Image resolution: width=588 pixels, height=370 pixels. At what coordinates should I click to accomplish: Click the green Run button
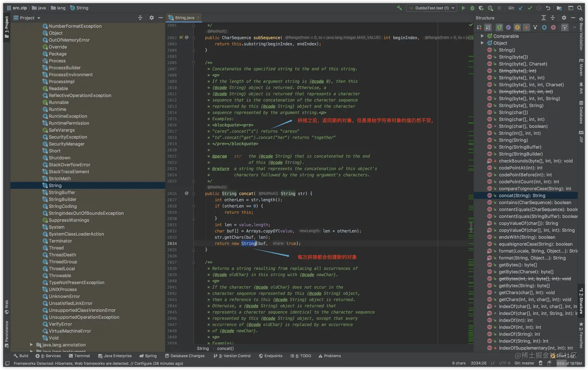coord(463,8)
